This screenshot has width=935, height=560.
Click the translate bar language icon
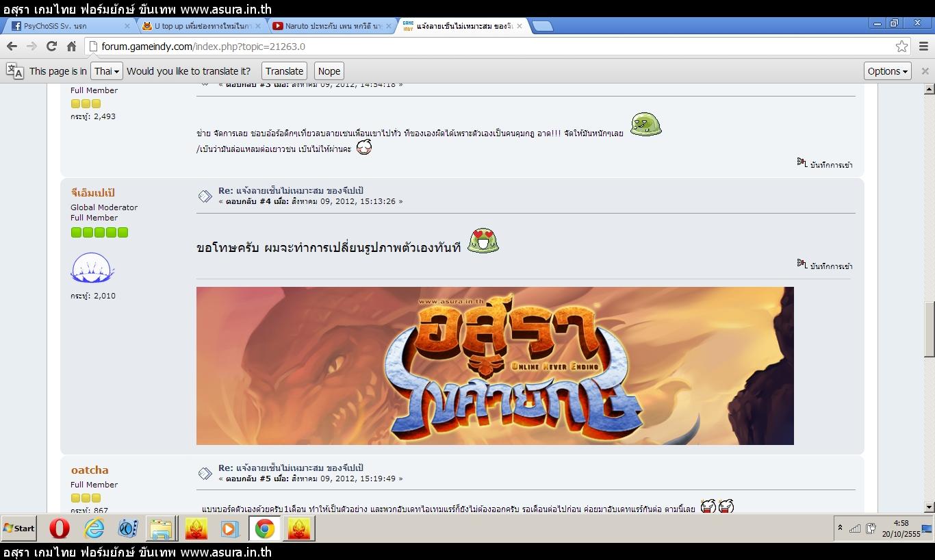14,71
